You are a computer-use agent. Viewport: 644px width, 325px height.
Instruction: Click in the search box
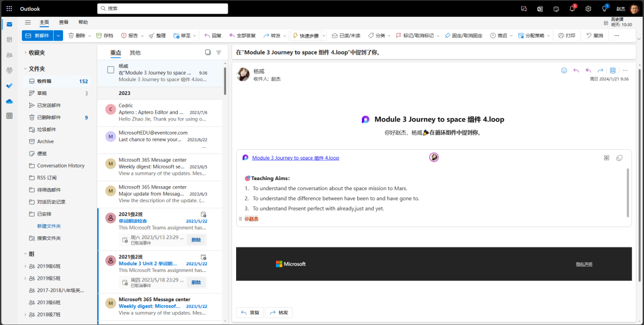point(163,8)
